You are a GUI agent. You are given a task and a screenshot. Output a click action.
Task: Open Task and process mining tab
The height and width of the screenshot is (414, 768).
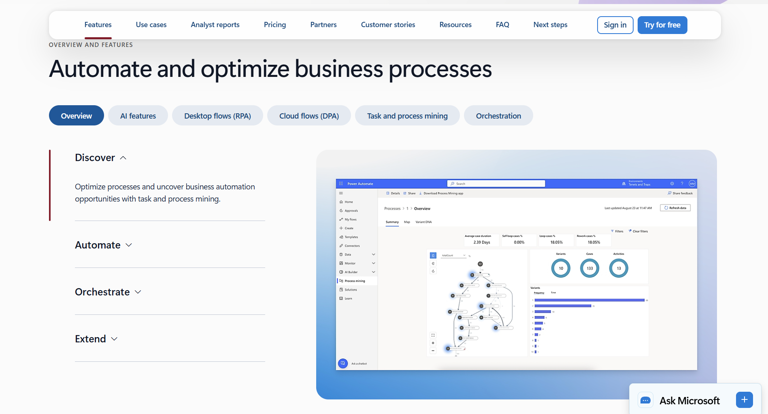click(x=408, y=116)
